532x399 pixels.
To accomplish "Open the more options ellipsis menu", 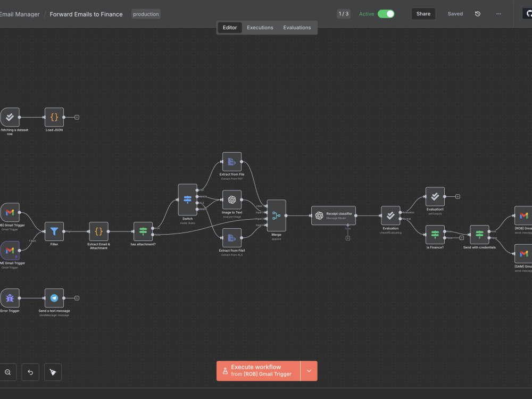I will point(498,14).
